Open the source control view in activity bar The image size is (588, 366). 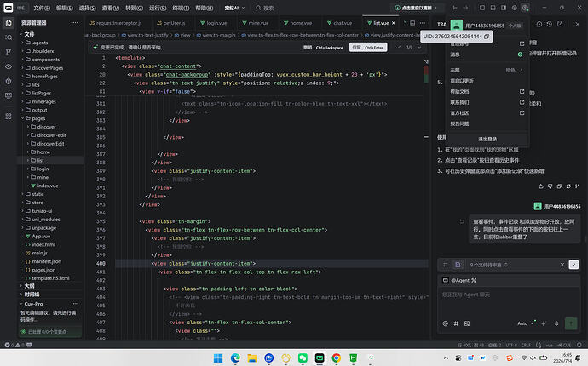[9, 52]
